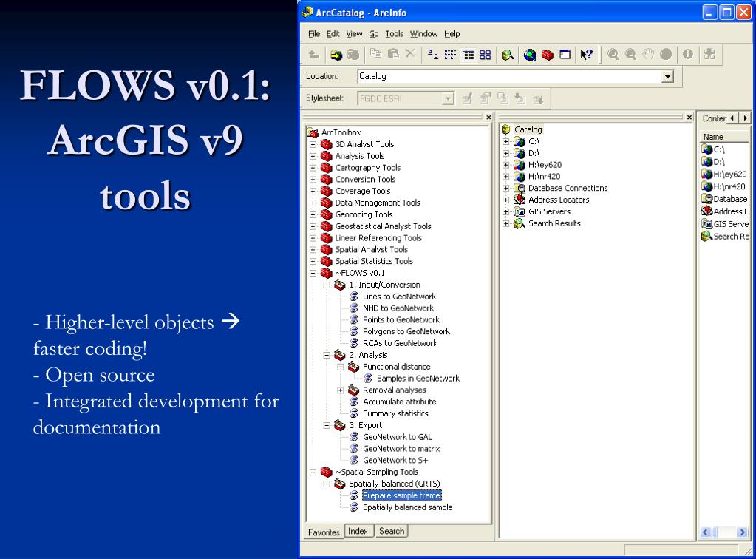The height and width of the screenshot is (559, 756).
Task: Expand the Removal analyses toolset
Action: pyautogui.click(x=341, y=390)
